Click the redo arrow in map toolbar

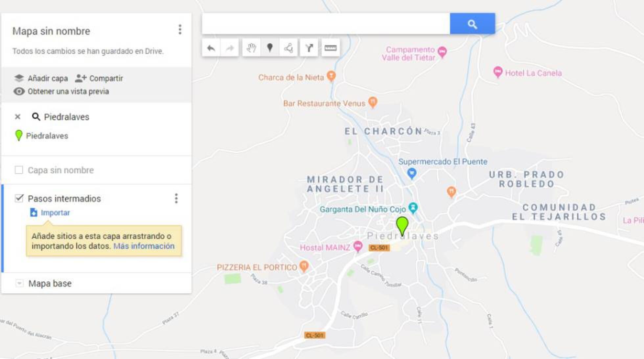[x=230, y=48]
